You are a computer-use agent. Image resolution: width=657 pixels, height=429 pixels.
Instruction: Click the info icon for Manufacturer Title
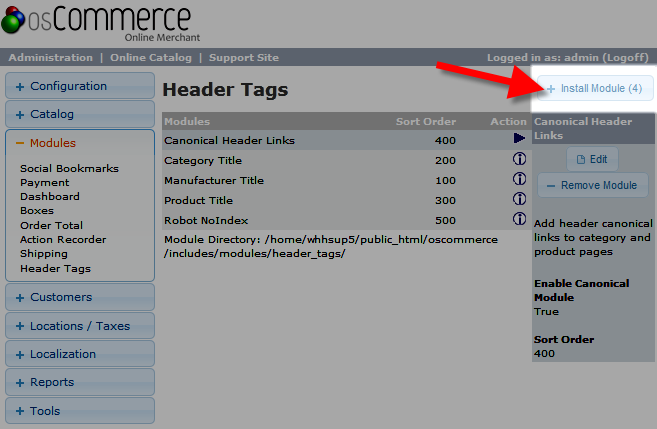[519, 179]
